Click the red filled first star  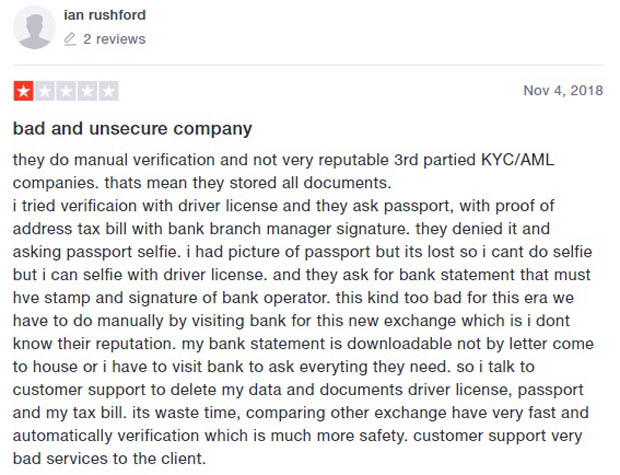(23, 91)
